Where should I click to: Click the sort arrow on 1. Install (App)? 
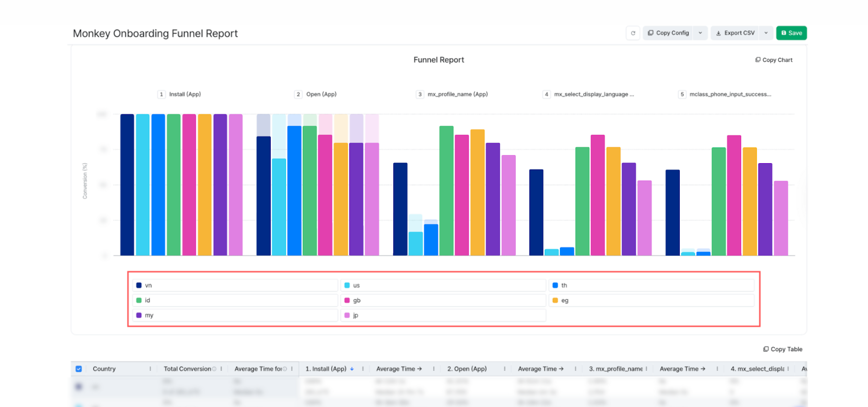tap(352, 369)
